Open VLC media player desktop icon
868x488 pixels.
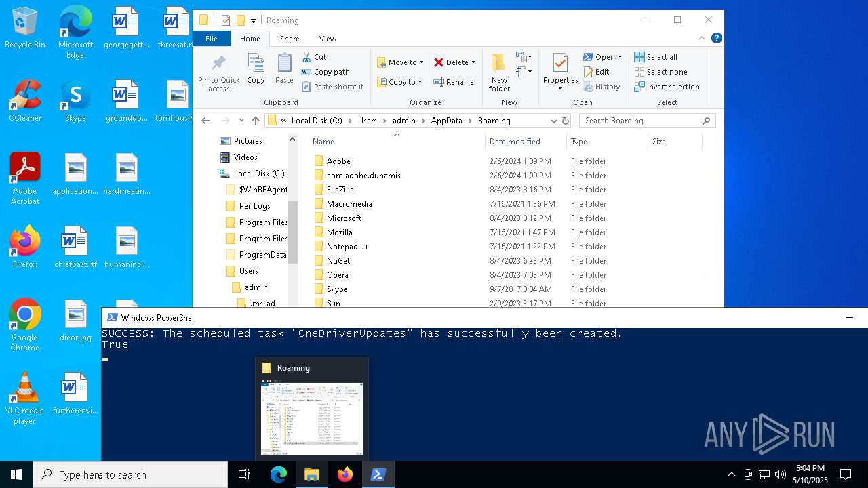[x=25, y=399]
